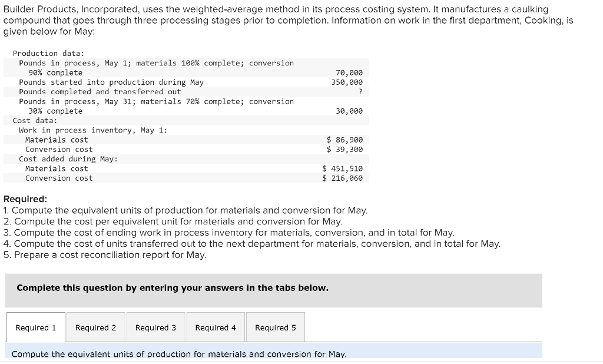Open the Required 3 tab
This screenshot has width=603, height=364.
155,327
